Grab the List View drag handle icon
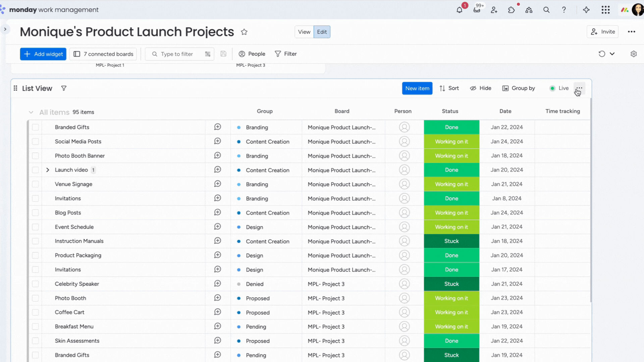Screen dimensions: 644x362 pos(15,88)
